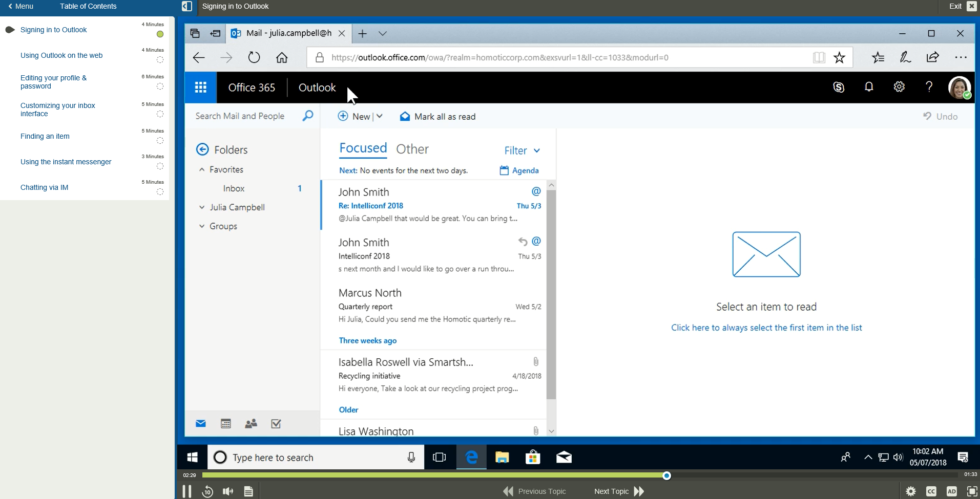
Task: Open the Help question mark menu
Action: click(929, 87)
